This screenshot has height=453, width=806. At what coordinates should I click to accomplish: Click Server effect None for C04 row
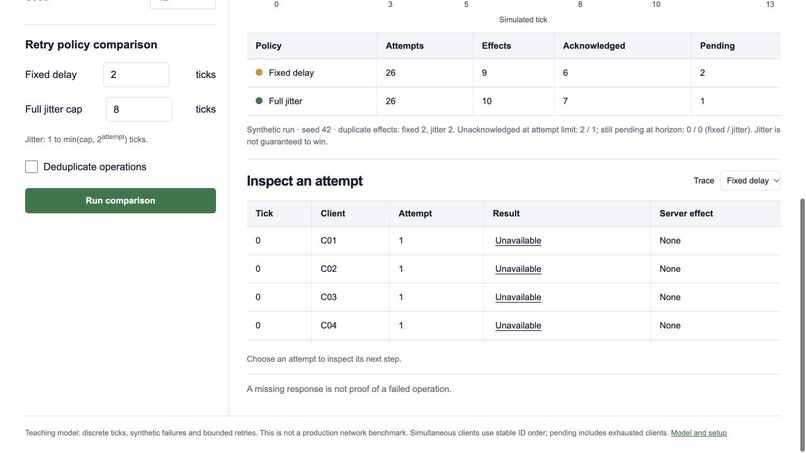point(670,325)
